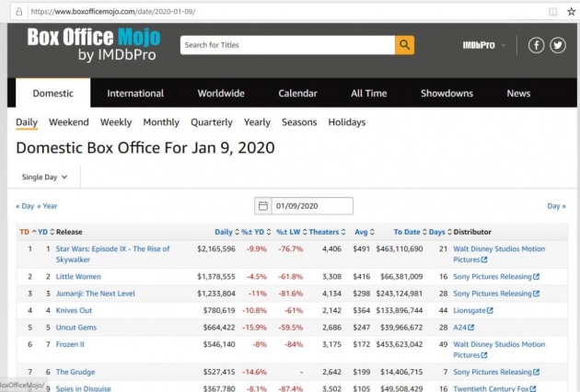Click the Box Office Mojo logo
This screenshot has width=580, height=392.
coord(94,44)
